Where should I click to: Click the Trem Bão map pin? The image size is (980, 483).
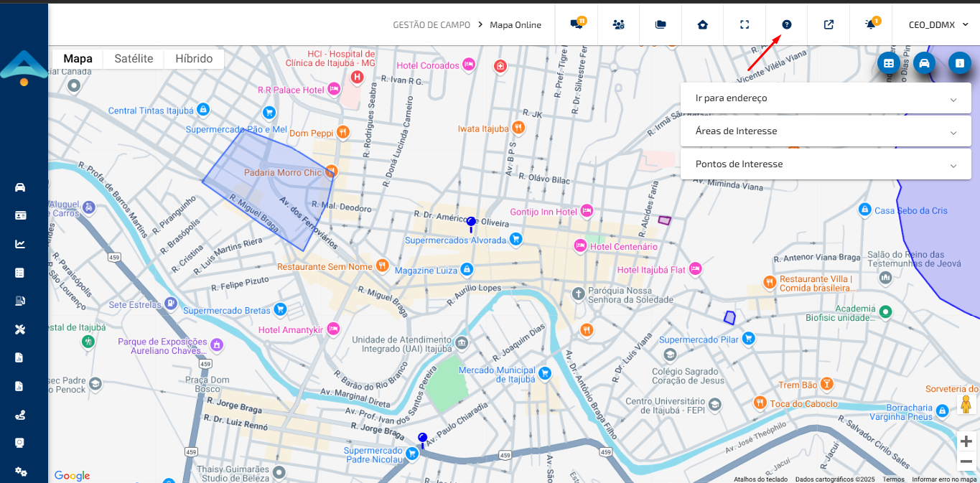[x=827, y=384]
